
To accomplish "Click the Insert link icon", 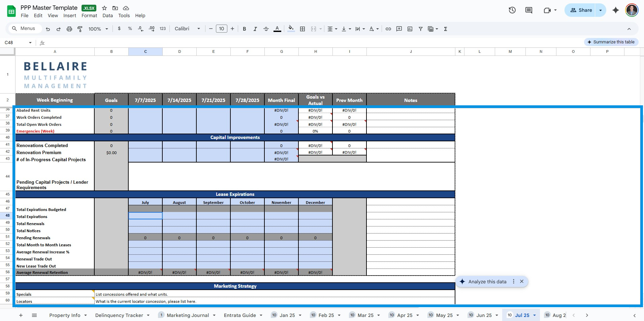I will pyautogui.click(x=388, y=29).
